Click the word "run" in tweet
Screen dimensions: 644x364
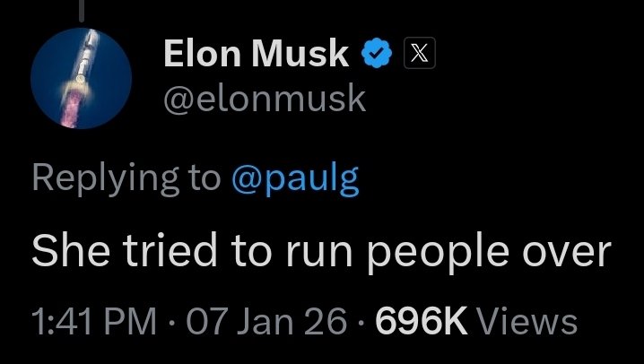(316, 251)
